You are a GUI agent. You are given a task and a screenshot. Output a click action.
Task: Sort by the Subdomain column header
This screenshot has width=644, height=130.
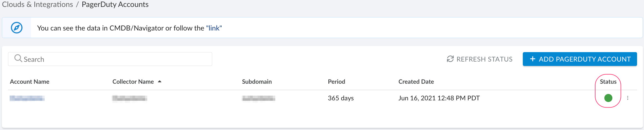pos(257,82)
